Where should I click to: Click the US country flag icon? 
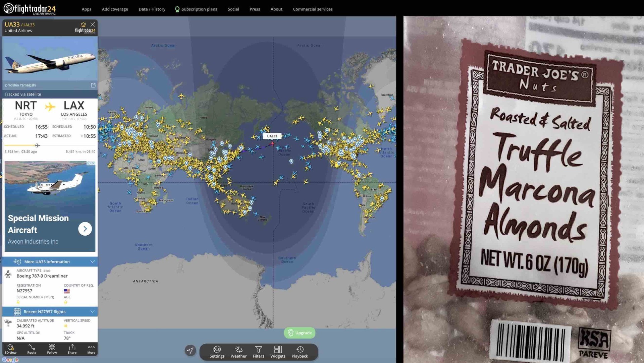[67, 291]
